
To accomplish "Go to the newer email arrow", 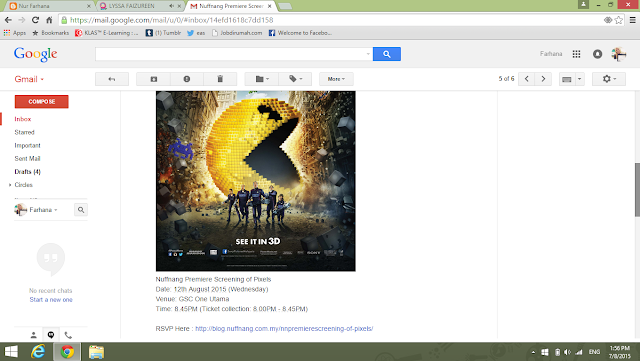I will pyautogui.click(x=527, y=79).
